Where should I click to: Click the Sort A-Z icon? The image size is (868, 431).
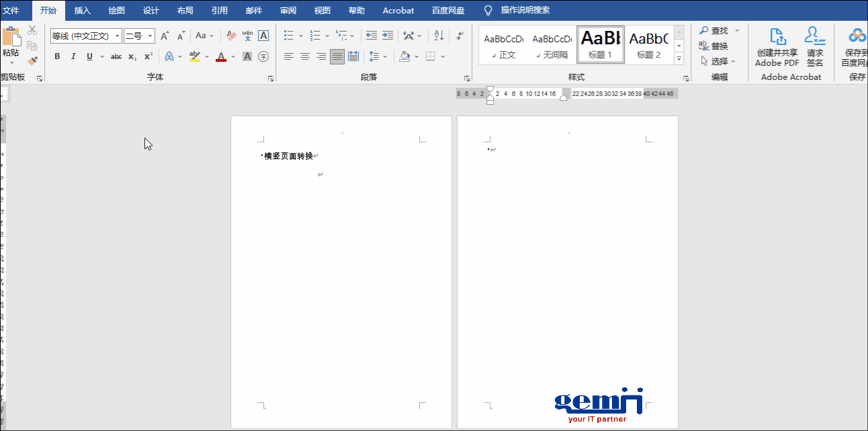[439, 36]
